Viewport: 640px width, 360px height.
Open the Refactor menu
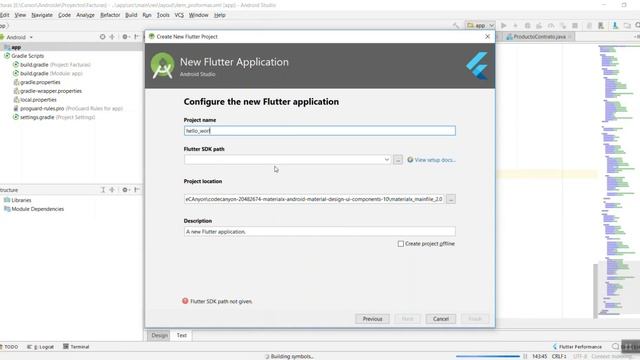pos(110,15)
